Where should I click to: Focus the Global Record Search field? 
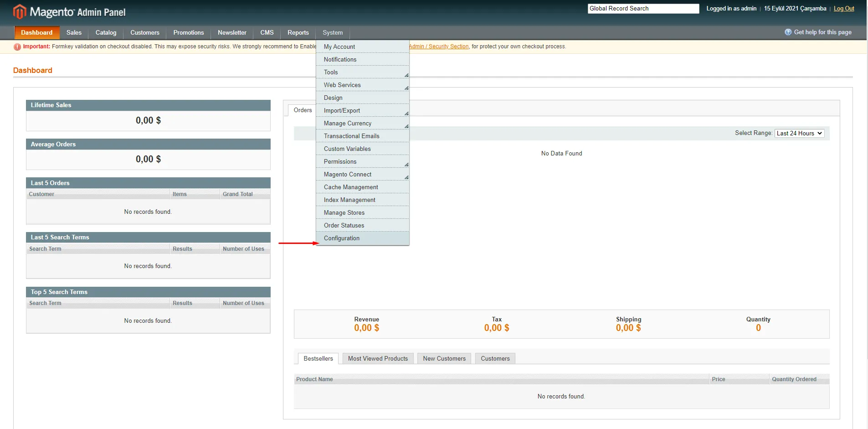click(643, 9)
